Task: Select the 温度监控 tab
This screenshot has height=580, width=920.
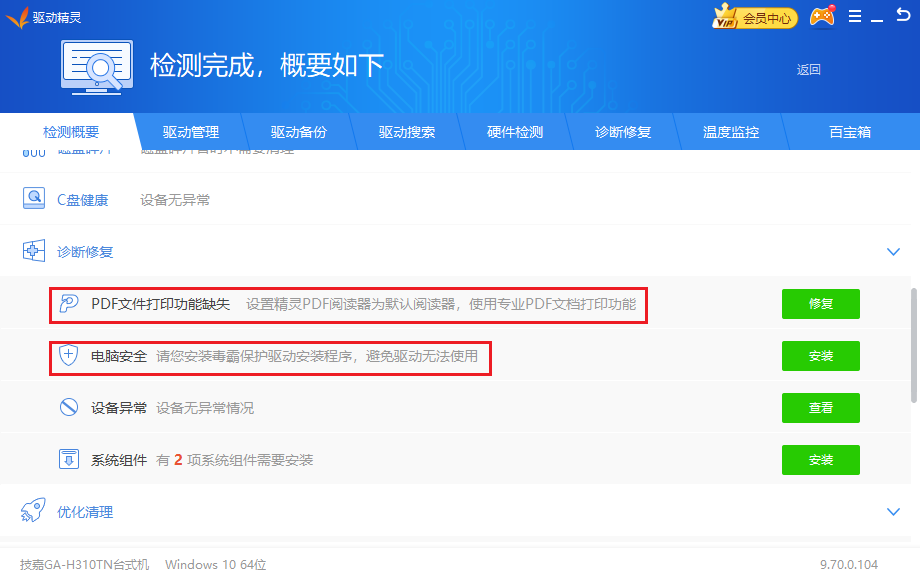Action: 731,132
